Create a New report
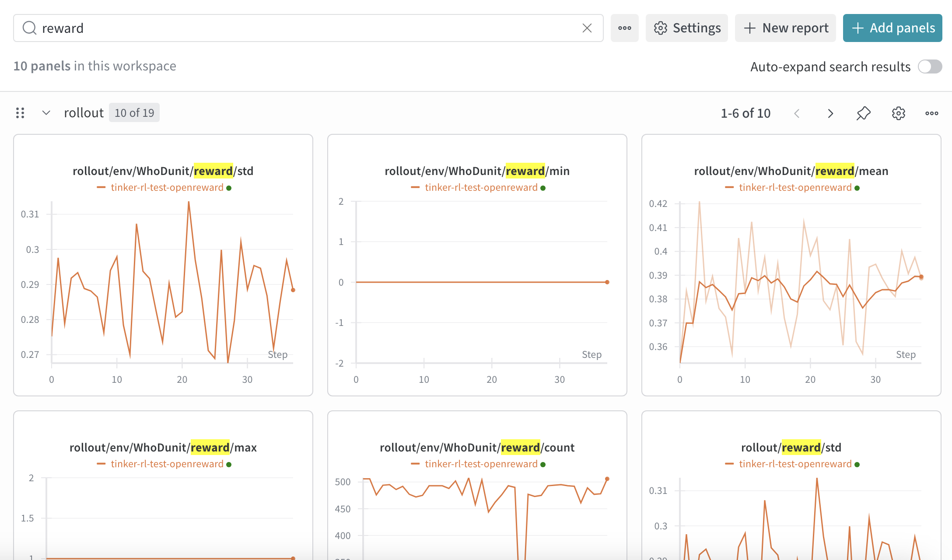Viewport: 952px width, 560px height. tap(786, 28)
